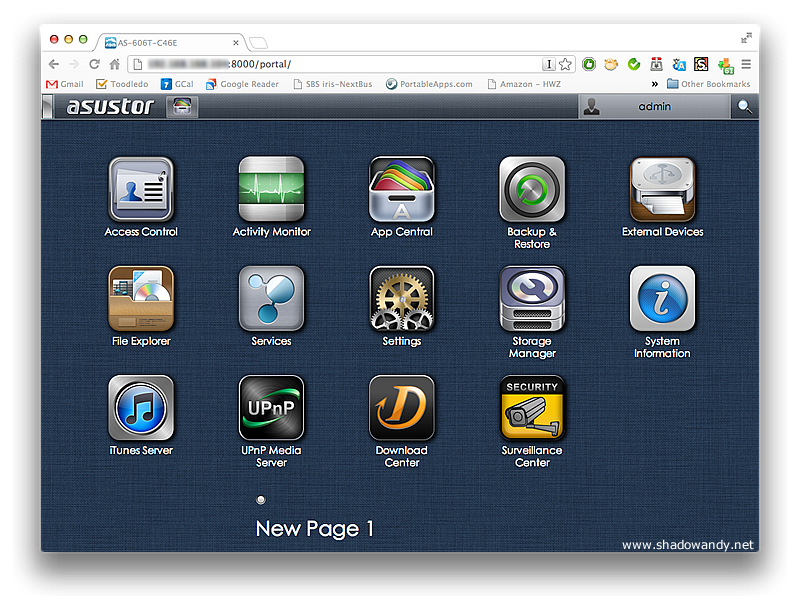Image resolution: width=800 pixels, height=609 pixels.
Task: Expand hidden bookmarks chevron
Action: pos(655,84)
